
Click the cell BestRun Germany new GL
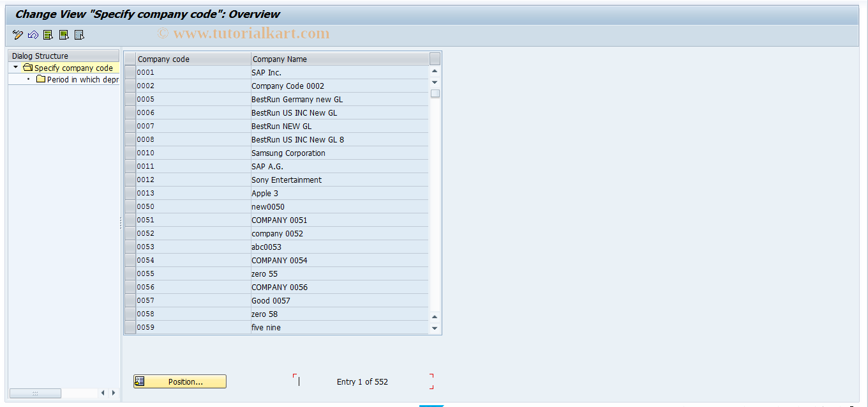tap(340, 99)
